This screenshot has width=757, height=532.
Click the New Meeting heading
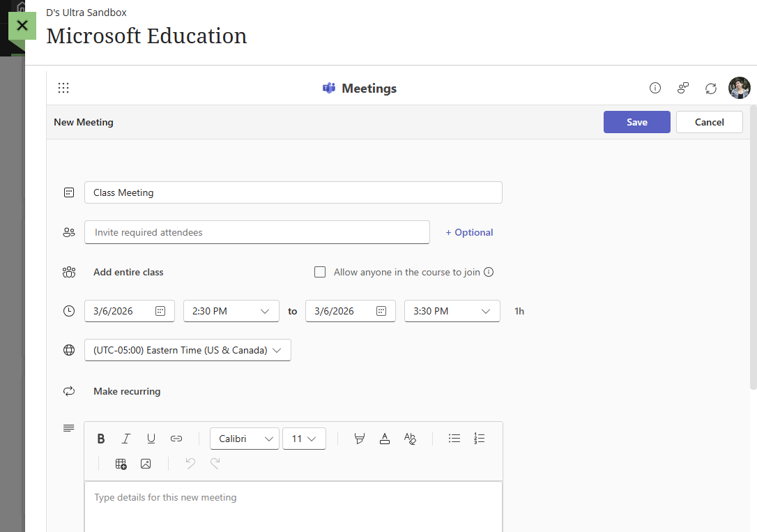click(84, 122)
